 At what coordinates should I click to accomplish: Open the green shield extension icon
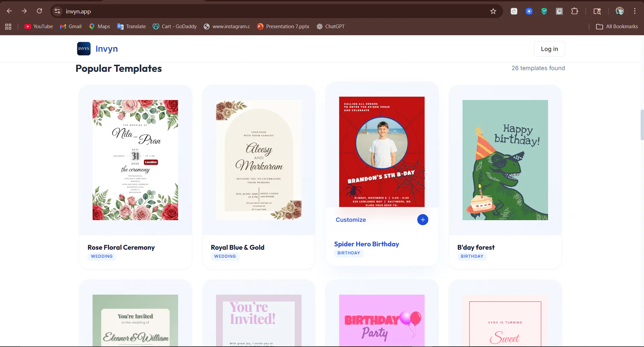click(x=544, y=11)
